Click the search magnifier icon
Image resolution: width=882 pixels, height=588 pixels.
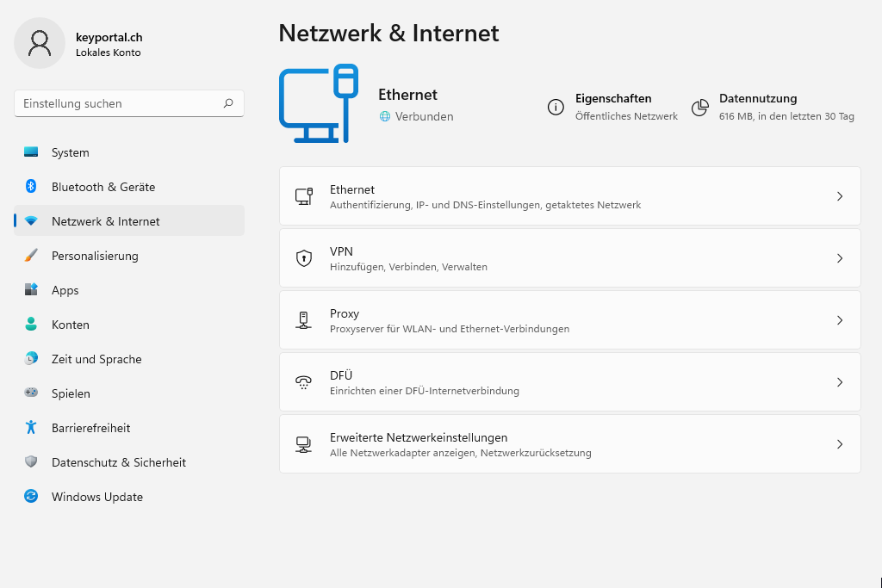[x=228, y=103]
